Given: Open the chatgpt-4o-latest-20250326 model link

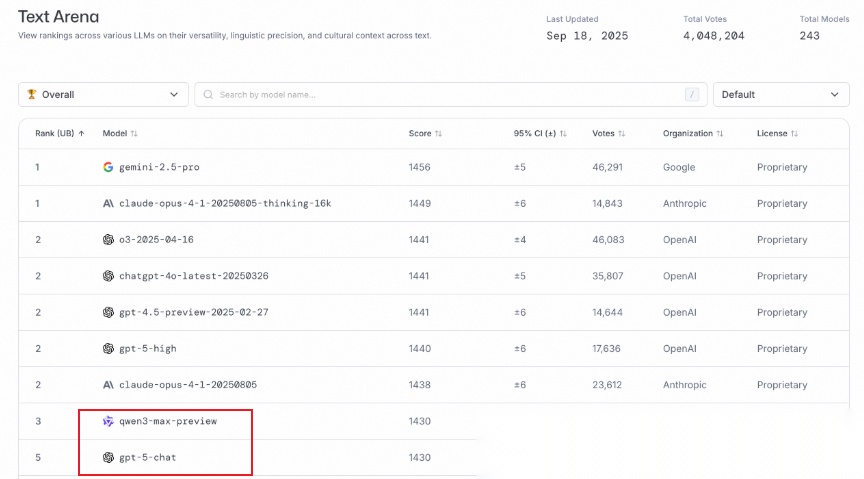Looking at the screenshot, I should pos(194,276).
